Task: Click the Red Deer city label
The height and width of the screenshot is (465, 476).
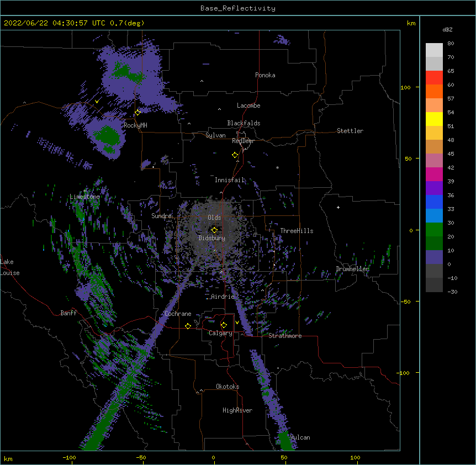Action: point(243,141)
